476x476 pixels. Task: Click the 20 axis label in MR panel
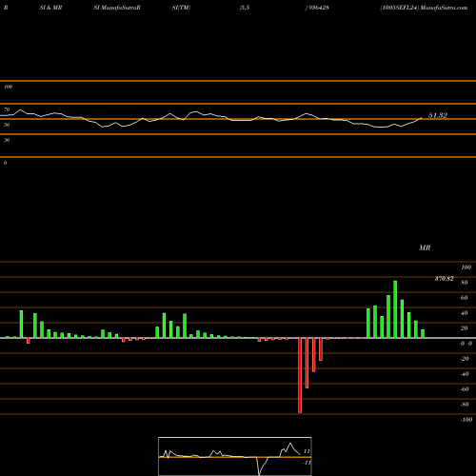point(465,328)
